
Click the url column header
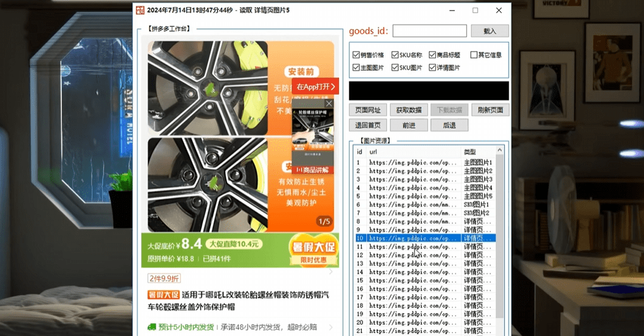tap(413, 152)
